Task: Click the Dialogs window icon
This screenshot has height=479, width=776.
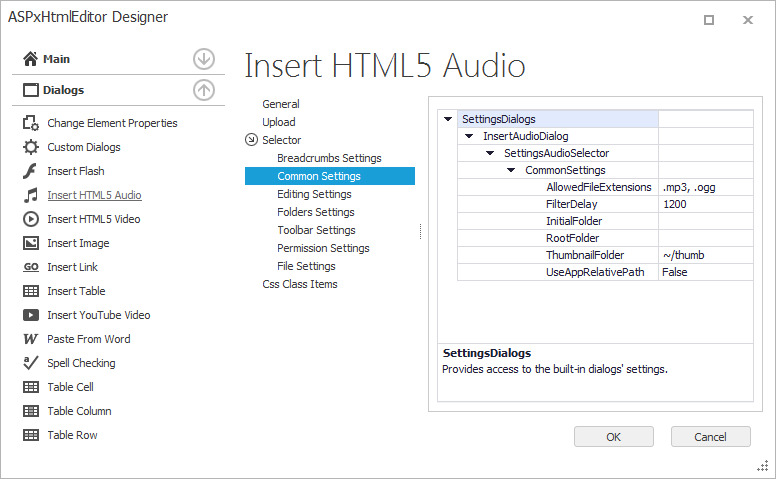Action: pyautogui.click(x=31, y=90)
